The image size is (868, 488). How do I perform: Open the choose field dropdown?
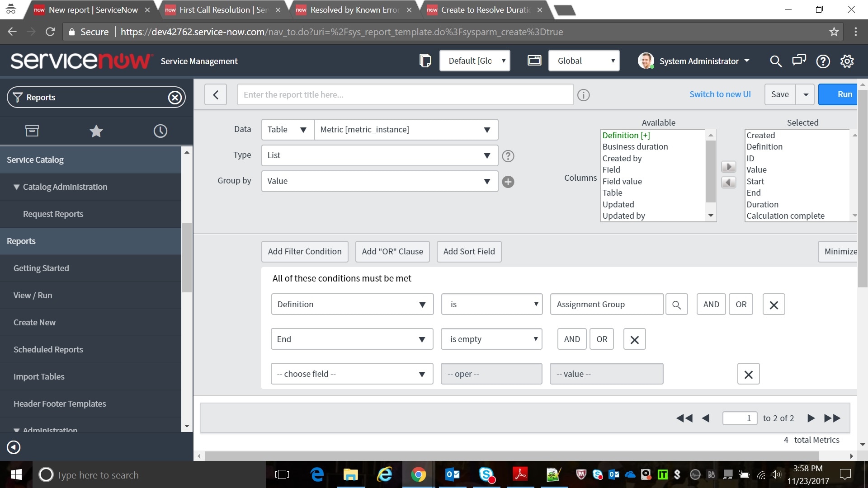point(352,374)
